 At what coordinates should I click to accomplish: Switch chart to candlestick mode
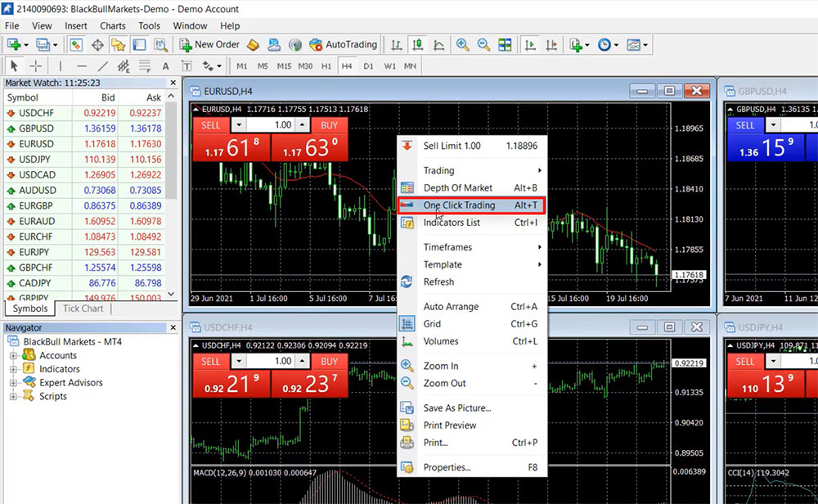tap(417, 44)
